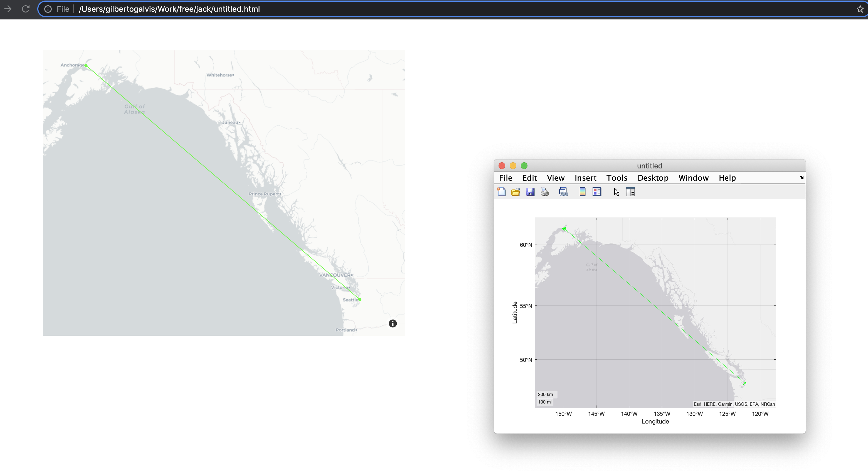Click the site info icon in address bar
Image resolution: width=868 pixels, height=473 pixels.
pos(48,9)
